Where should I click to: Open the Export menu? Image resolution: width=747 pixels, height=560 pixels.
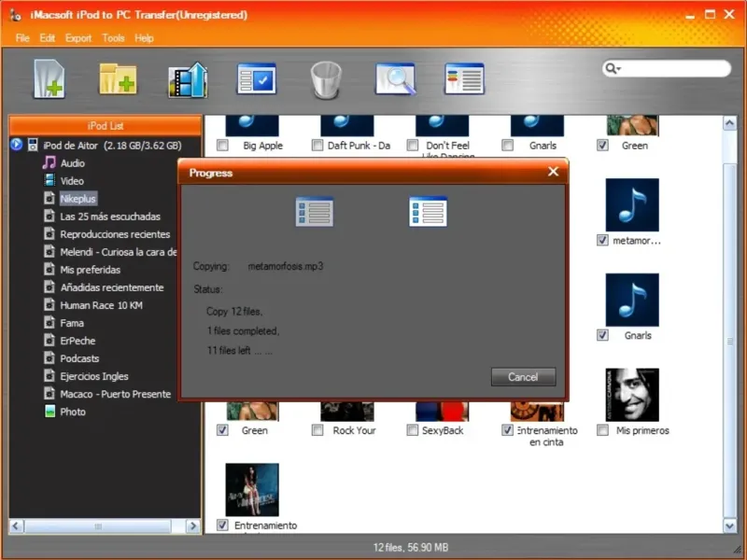78,38
